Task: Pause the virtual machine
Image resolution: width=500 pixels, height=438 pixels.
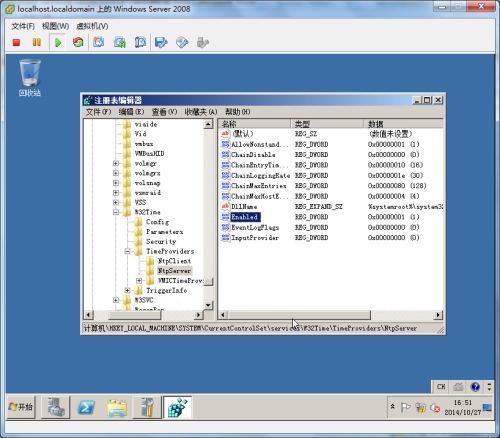Action: tap(37, 42)
